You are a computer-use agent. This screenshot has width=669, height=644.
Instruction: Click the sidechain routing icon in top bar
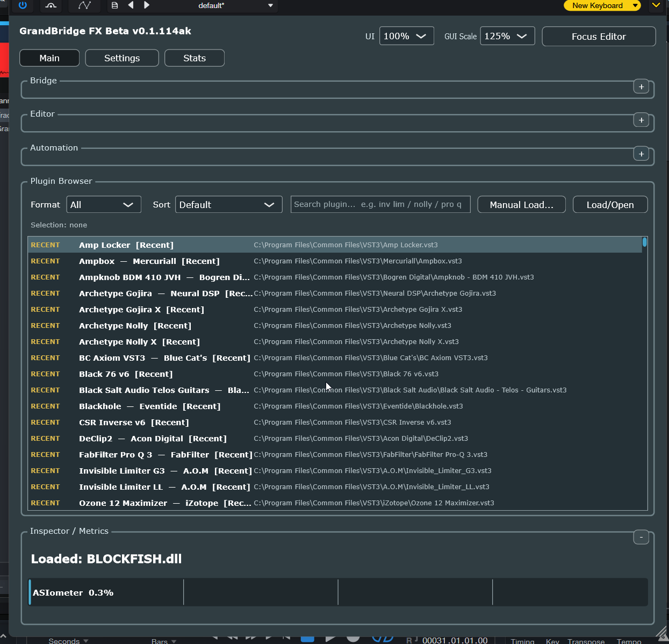(x=51, y=5)
